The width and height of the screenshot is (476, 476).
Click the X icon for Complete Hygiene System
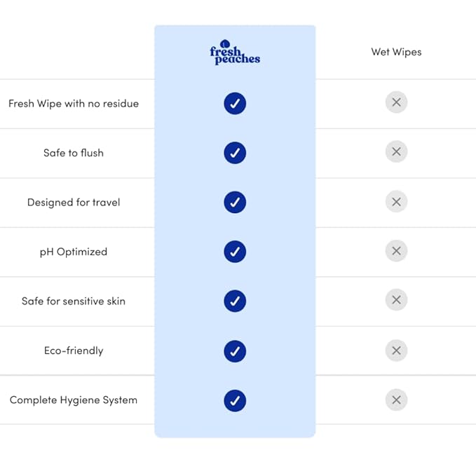point(396,400)
